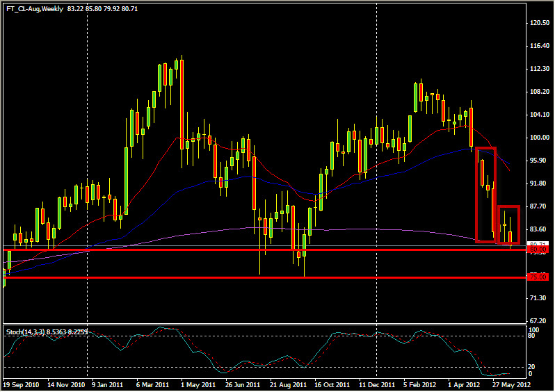Screen dimensions: 555x392
Task: Click the 87.70 price axis label
Action: [x=540, y=206]
